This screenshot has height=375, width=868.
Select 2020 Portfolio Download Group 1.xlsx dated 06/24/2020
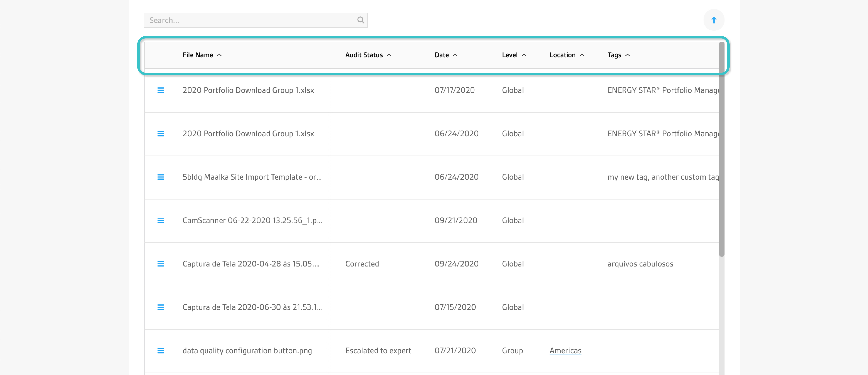(x=248, y=134)
